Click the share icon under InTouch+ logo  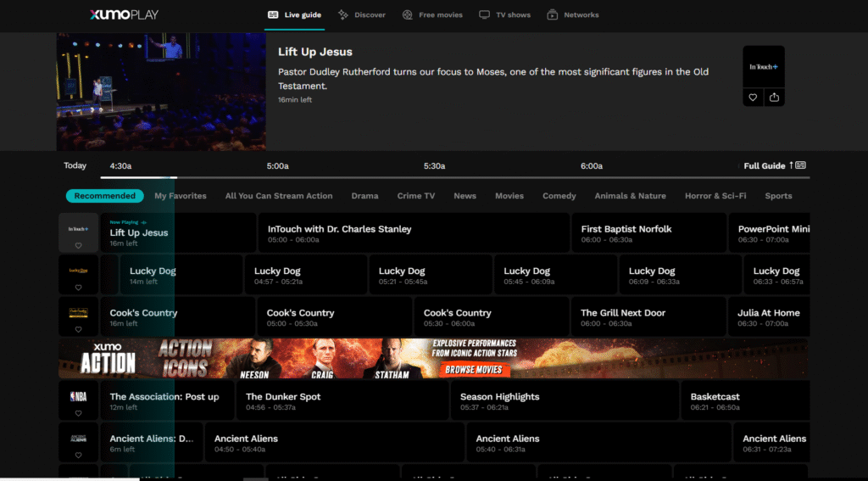tap(774, 98)
